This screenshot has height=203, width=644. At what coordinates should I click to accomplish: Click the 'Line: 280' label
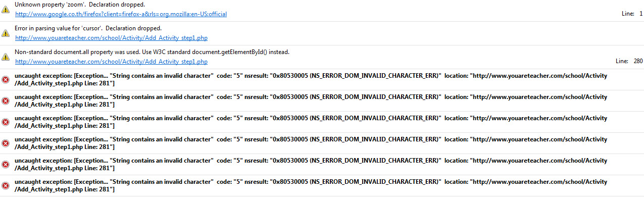click(x=629, y=62)
